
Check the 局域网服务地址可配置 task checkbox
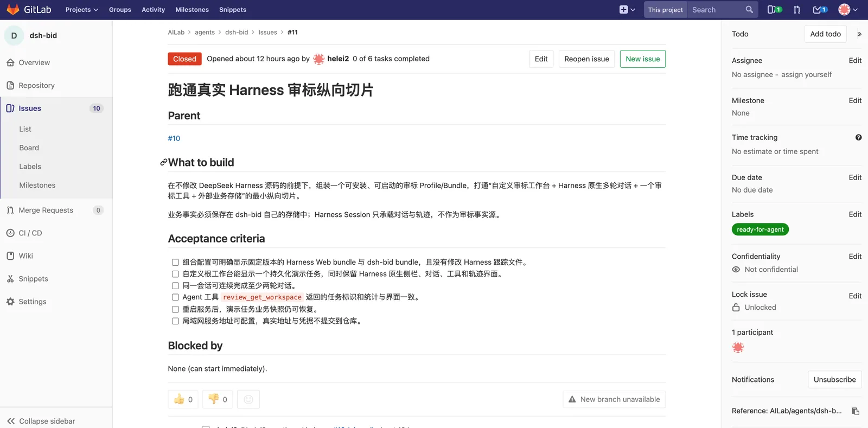pyautogui.click(x=175, y=321)
